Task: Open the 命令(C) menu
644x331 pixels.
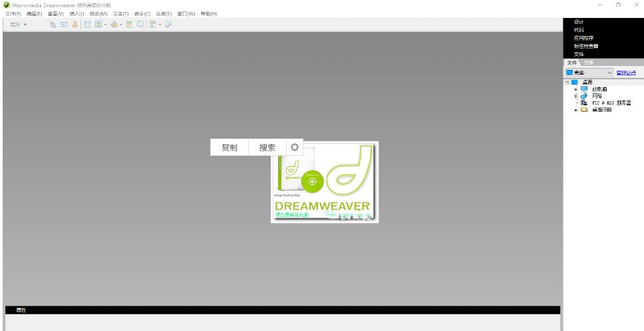Action: click(142, 13)
